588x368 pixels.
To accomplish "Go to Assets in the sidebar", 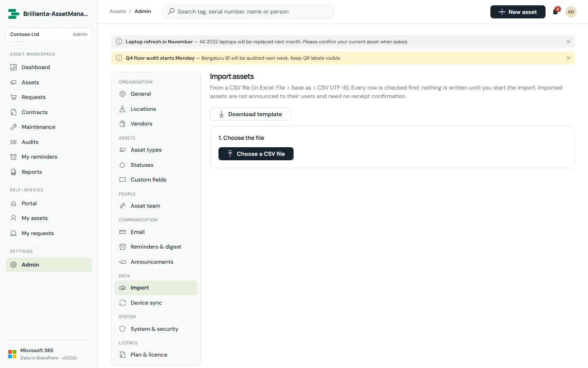I will coord(49,83).
